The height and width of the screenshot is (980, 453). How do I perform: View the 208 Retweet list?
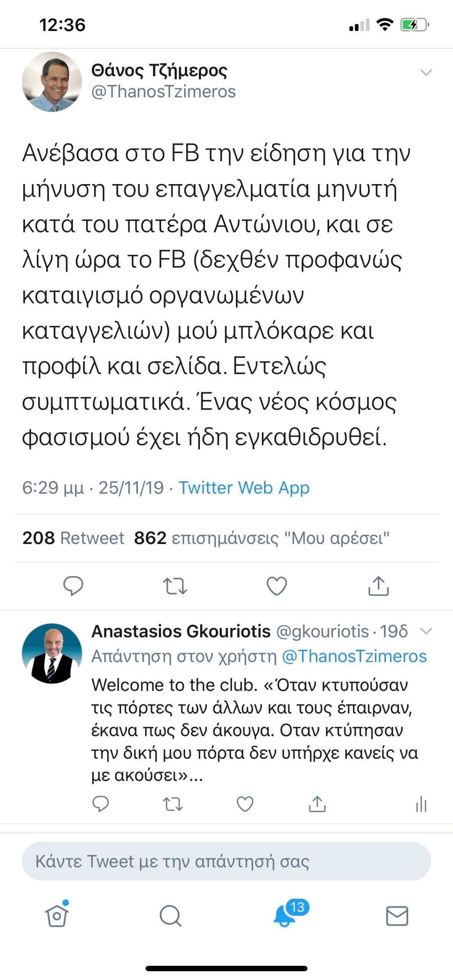(x=73, y=538)
